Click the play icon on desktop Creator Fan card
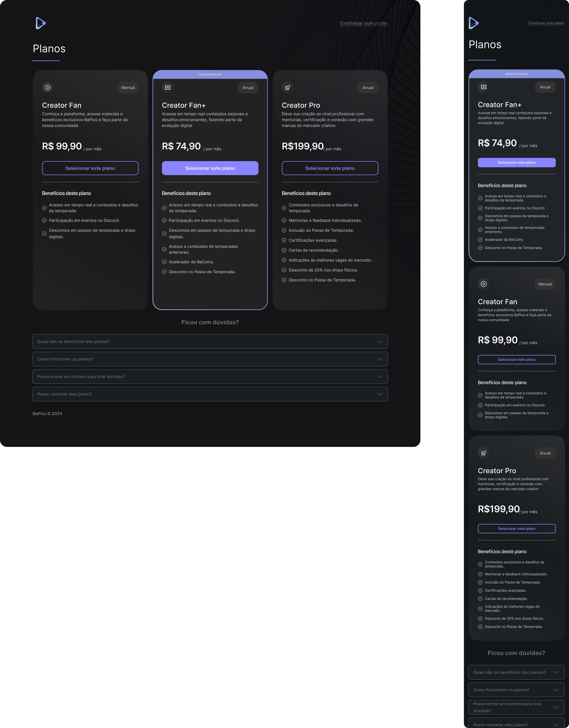Screen dimensions: 569x728 [48, 88]
